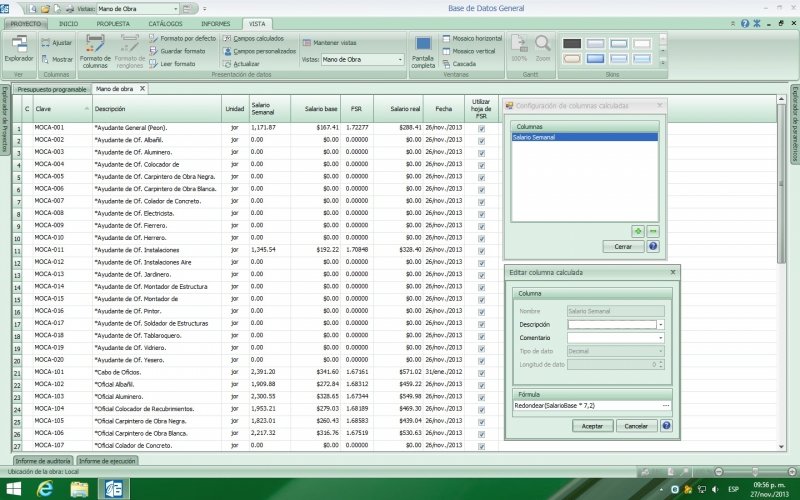The width and height of the screenshot is (800, 500).
Task: Toggle the FSR checkbox for MOCA-001
Action: 481,128
